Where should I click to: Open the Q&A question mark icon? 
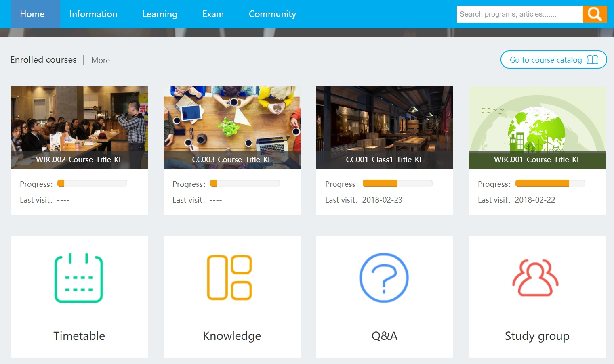[x=384, y=278]
